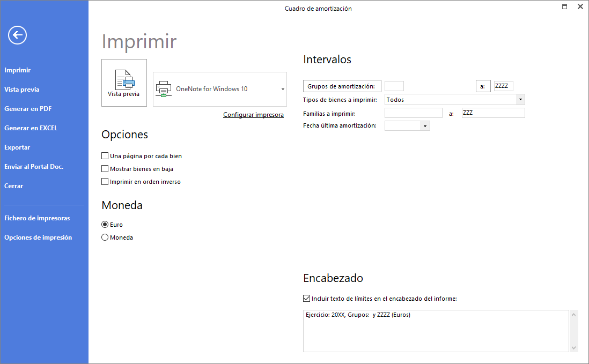Screen dimensions: 589x364
Task: Uncheck Incluir texto de límites checkbox
Action: [x=306, y=298]
